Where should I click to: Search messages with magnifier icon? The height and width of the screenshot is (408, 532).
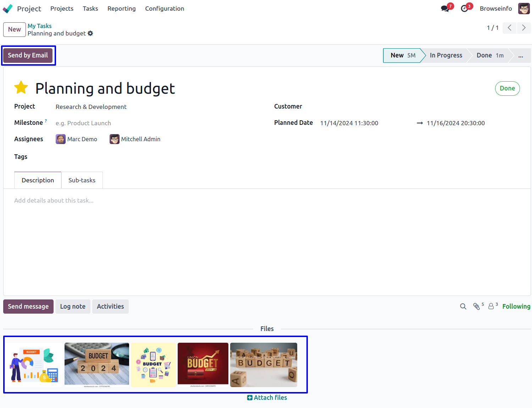[463, 307]
